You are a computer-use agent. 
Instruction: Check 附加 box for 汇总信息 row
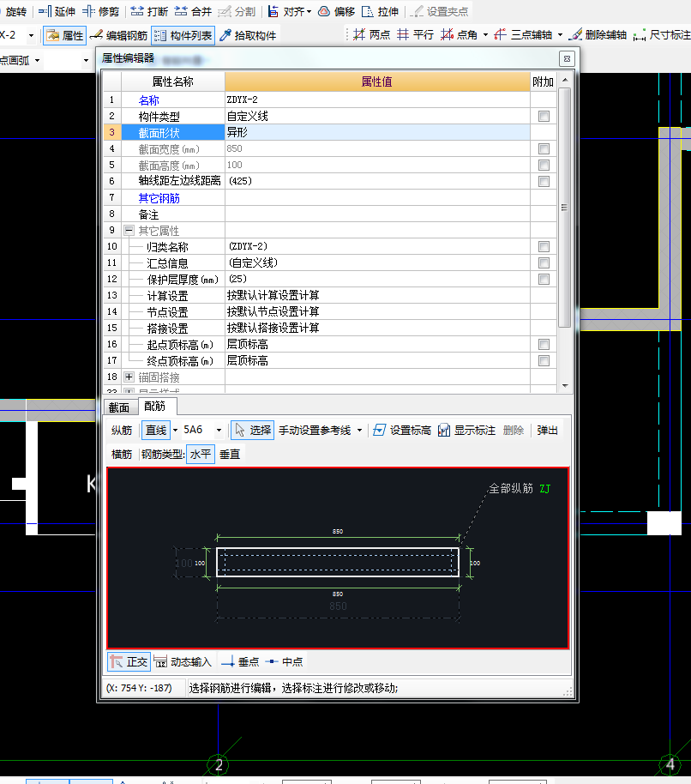coord(544,262)
